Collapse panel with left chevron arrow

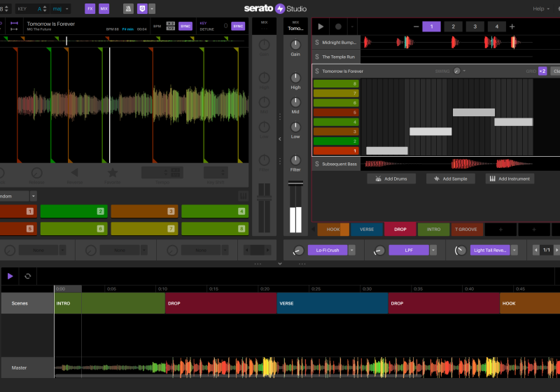tap(280, 139)
